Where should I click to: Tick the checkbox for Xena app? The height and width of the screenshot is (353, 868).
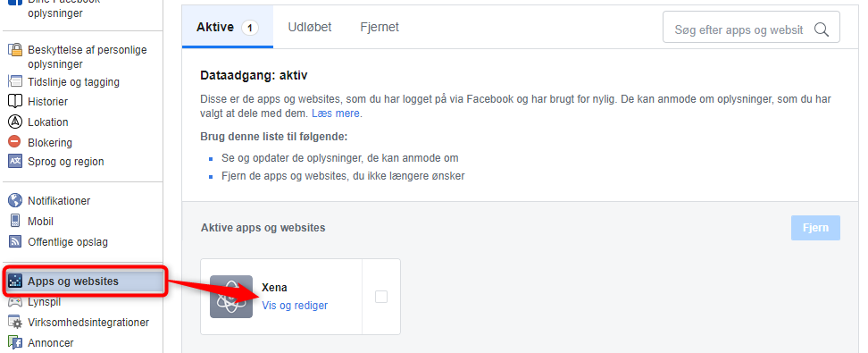point(381,297)
